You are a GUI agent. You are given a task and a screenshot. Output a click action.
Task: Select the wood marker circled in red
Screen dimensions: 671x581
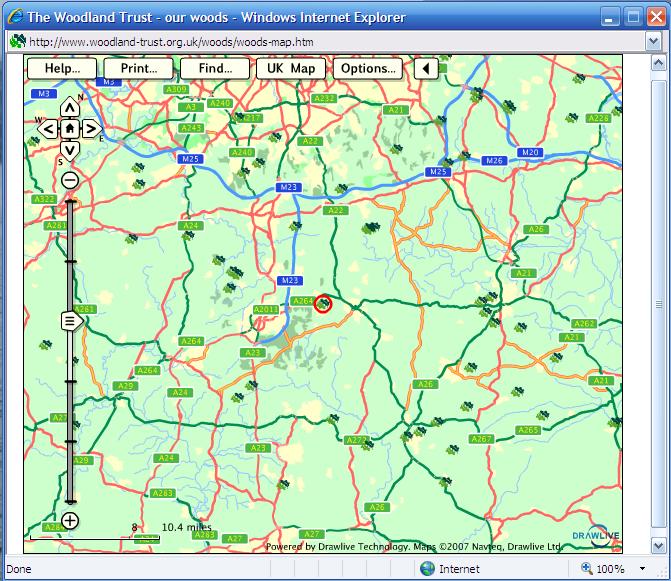pos(323,304)
